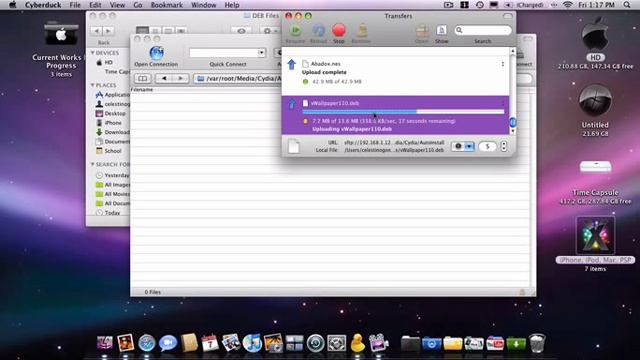Open the File menu

(x=75, y=5)
